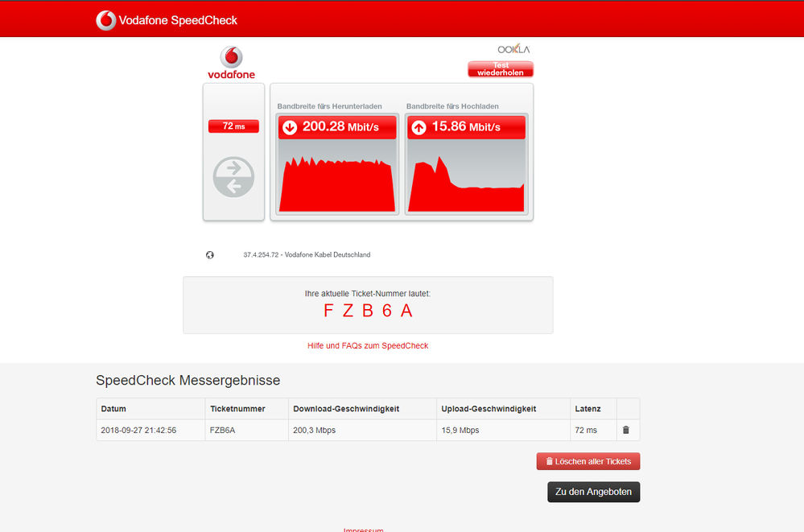The width and height of the screenshot is (804, 532).
Task: Click the grey two-arrow latency icon
Action: pyautogui.click(x=233, y=177)
